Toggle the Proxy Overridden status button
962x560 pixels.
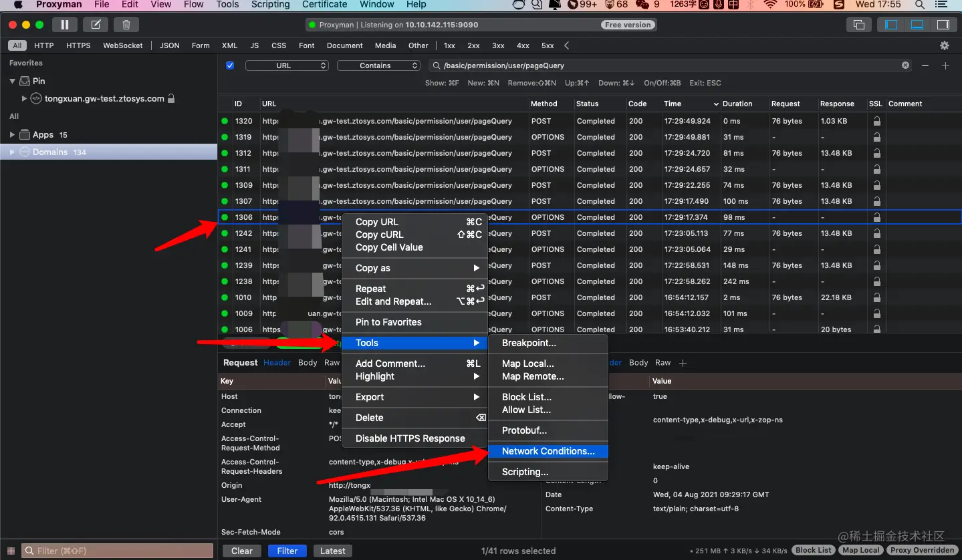[x=922, y=550]
